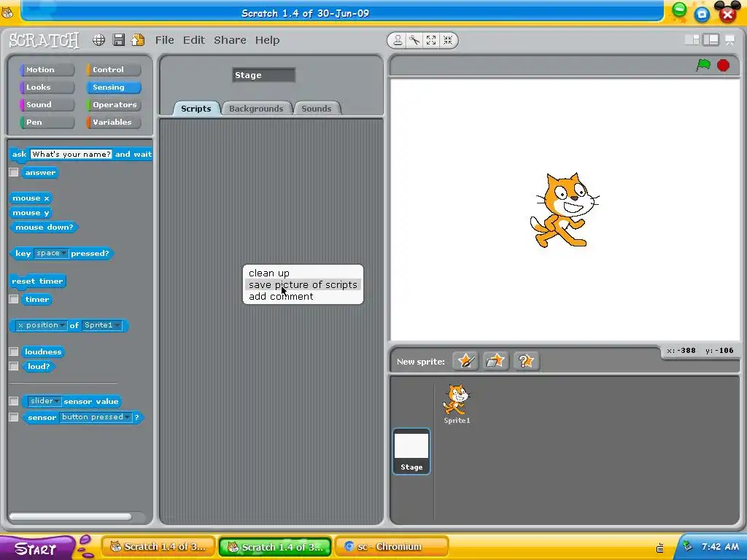Click the reset timer block
This screenshot has height=560, width=747.
(37, 281)
